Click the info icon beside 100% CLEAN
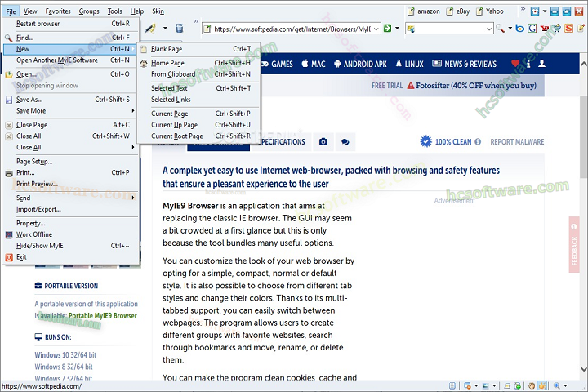588x392 pixels. [x=478, y=142]
